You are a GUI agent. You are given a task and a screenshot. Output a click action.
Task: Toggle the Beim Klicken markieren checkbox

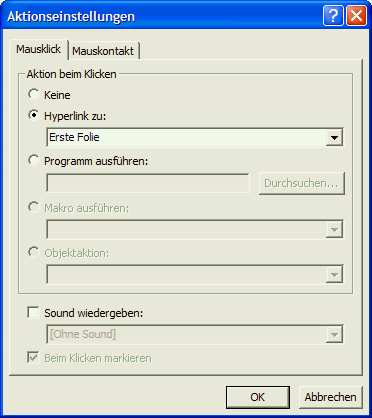pos(33,358)
